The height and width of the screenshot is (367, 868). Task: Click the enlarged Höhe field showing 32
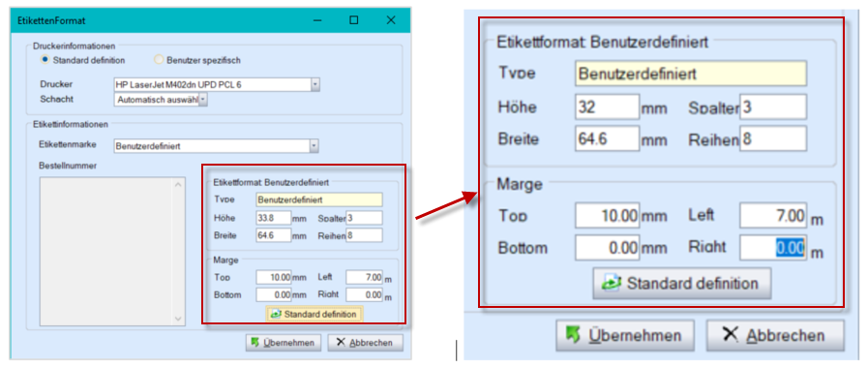coord(607,107)
